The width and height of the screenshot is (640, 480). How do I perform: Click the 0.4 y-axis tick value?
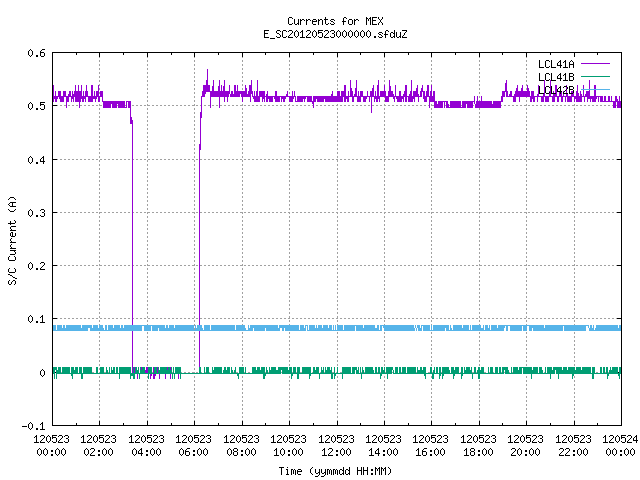pos(36,160)
